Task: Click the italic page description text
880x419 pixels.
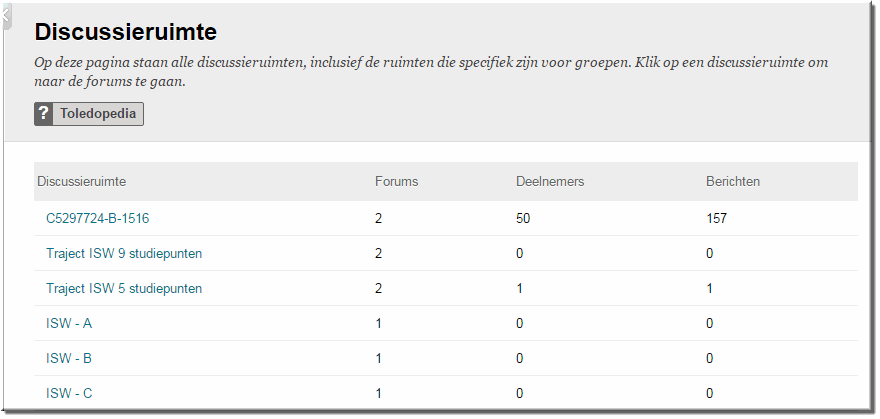Action: click(x=431, y=72)
